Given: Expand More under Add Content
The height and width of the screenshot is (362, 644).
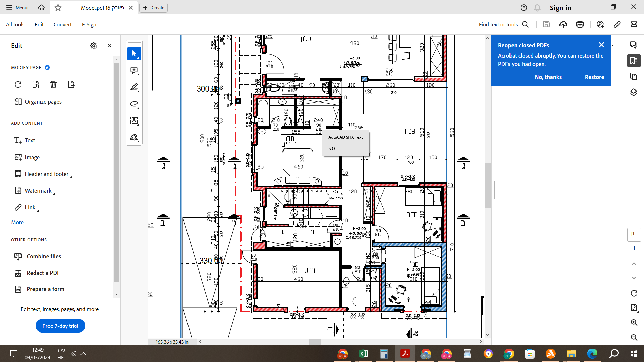Looking at the screenshot, I should coord(17,222).
